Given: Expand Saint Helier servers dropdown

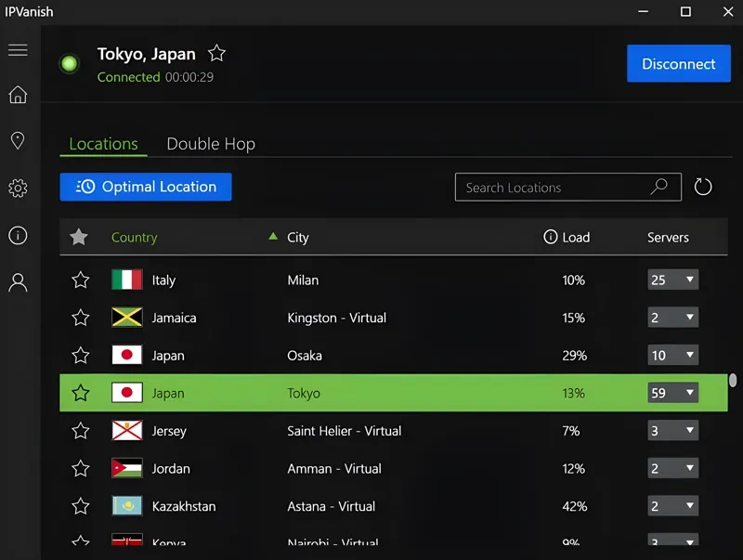Looking at the screenshot, I should click(672, 431).
